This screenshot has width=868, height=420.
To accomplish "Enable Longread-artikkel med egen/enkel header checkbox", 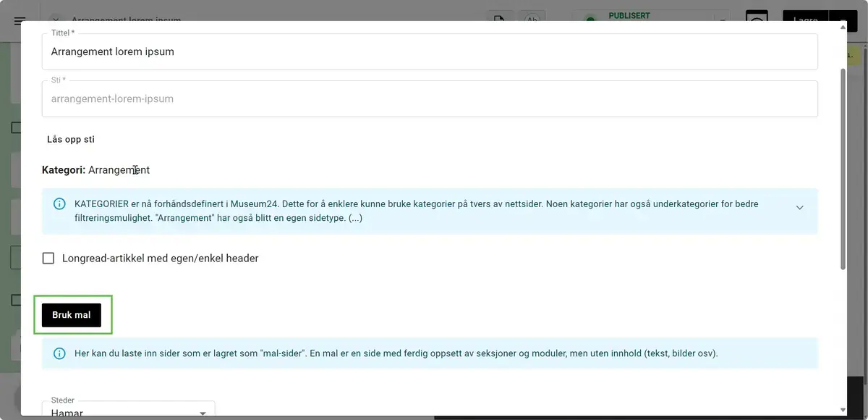I will click(48, 259).
